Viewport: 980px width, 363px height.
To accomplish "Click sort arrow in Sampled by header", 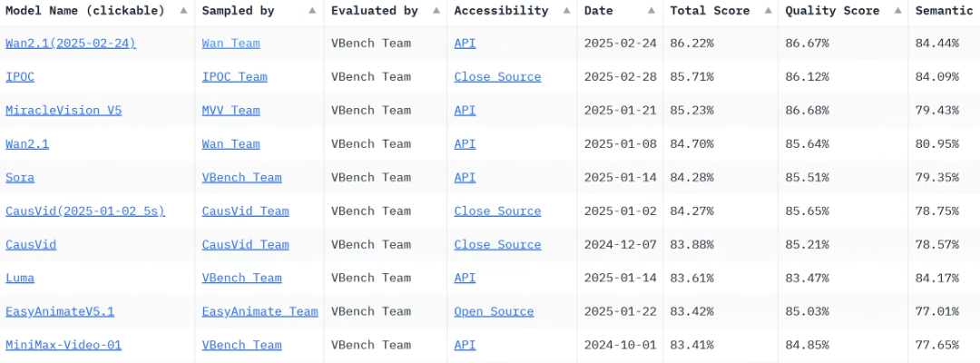I will pyautogui.click(x=312, y=11).
